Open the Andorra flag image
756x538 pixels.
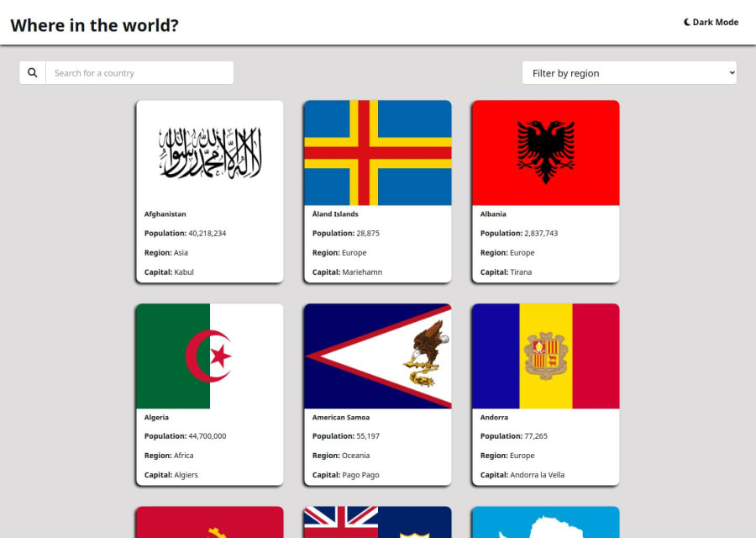point(546,356)
